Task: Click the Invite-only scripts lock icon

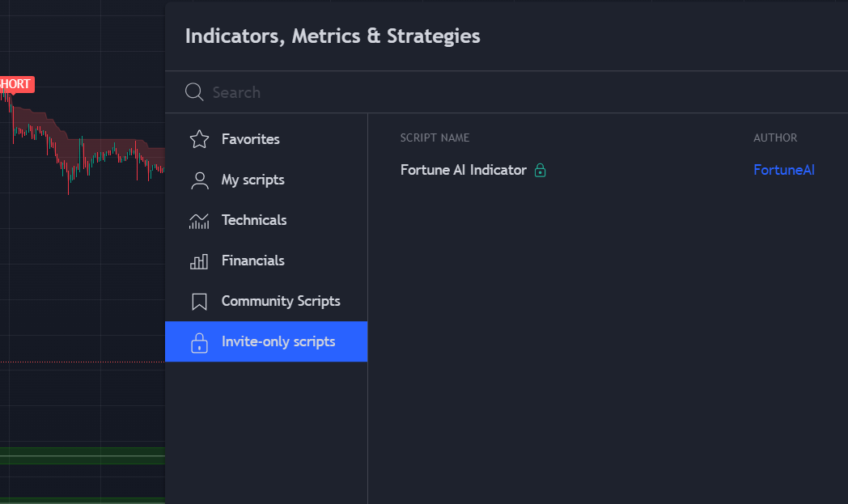Action: 199,342
